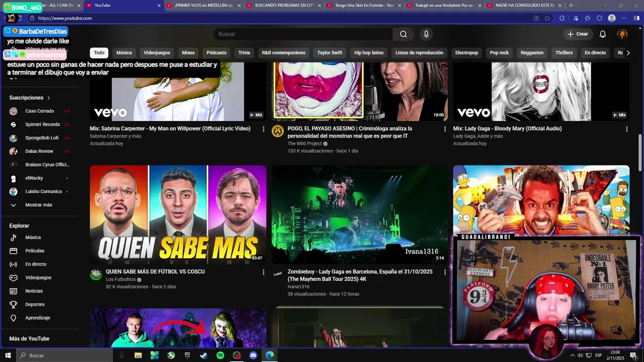Screen dimensions: 644x362
Task: Open options menu for Sabrina Carpenter mix
Action: click(263, 129)
